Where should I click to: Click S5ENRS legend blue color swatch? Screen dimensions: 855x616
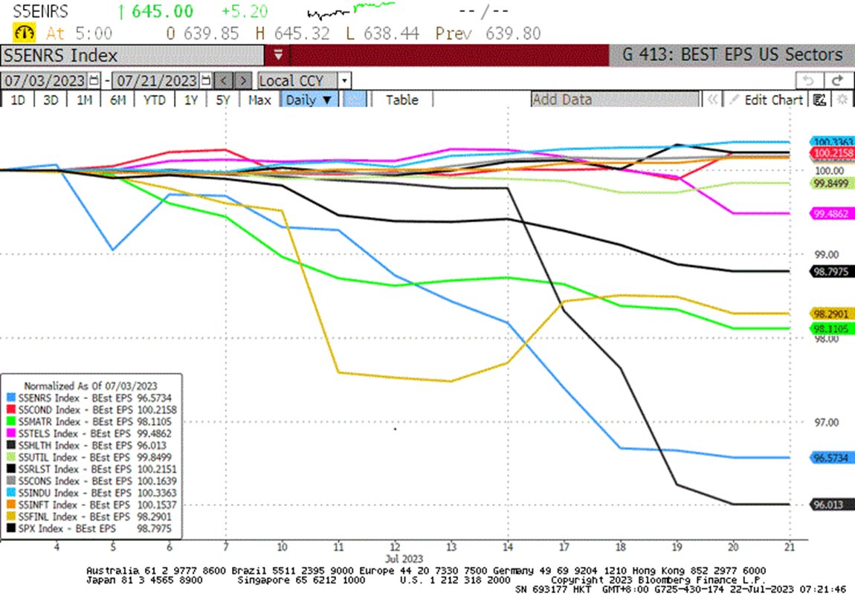pos(11,398)
